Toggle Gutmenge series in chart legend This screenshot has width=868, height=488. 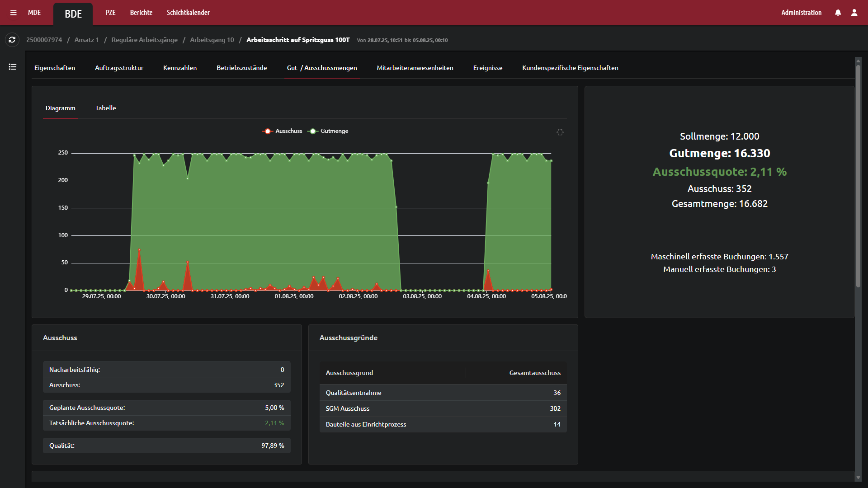click(x=328, y=131)
